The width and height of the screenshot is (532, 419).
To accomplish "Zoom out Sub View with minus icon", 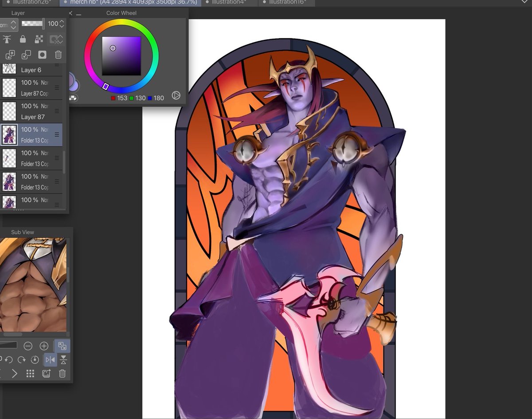I will [28, 346].
